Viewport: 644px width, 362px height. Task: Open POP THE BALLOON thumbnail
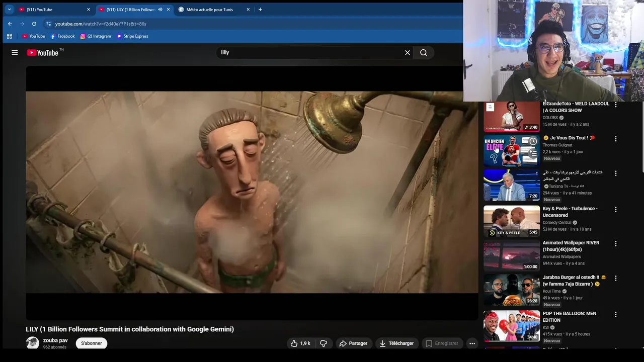tap(512, 326)
